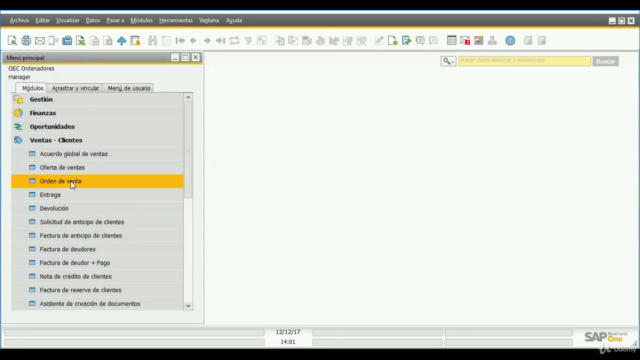Open the Calendar toolbar icon
640x360 pixels.
click(x=451, y=40)
